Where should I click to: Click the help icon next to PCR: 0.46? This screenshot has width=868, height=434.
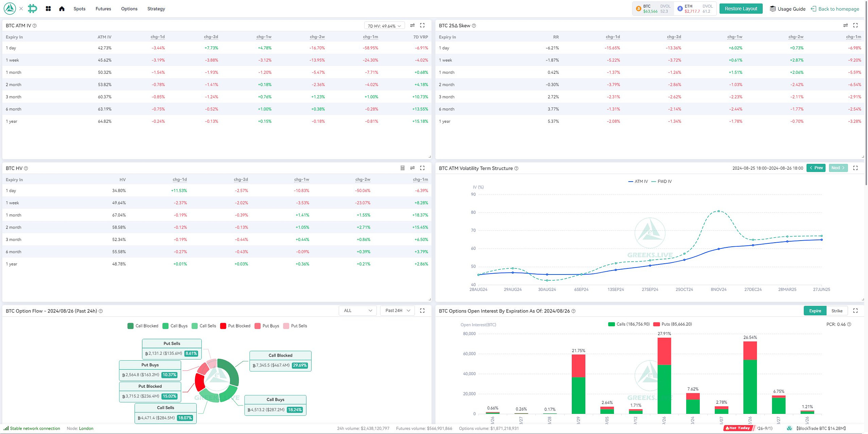tap(849, 324)
